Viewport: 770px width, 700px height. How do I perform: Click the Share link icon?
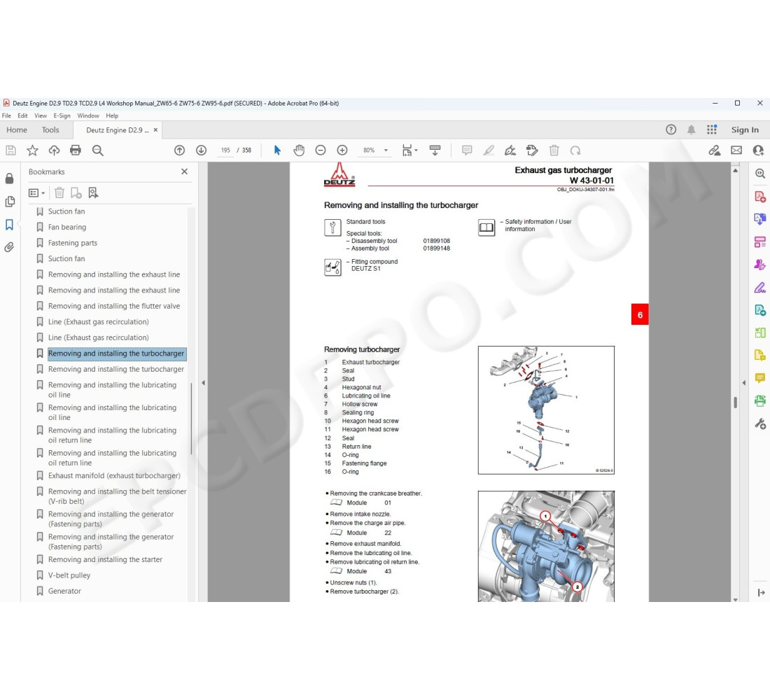coord(715,150)
